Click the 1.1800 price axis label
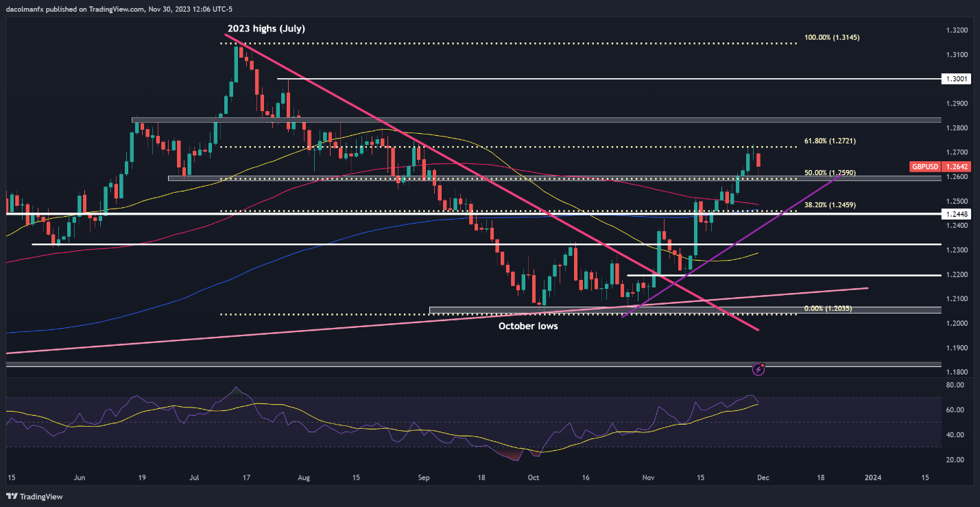The image size is (980, 507). click(x=956, y=373)
